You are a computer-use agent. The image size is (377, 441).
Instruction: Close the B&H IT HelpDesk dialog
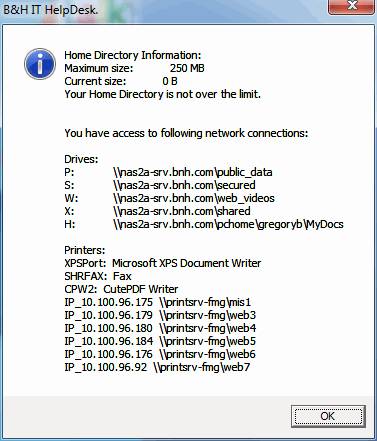click(351, 7)
